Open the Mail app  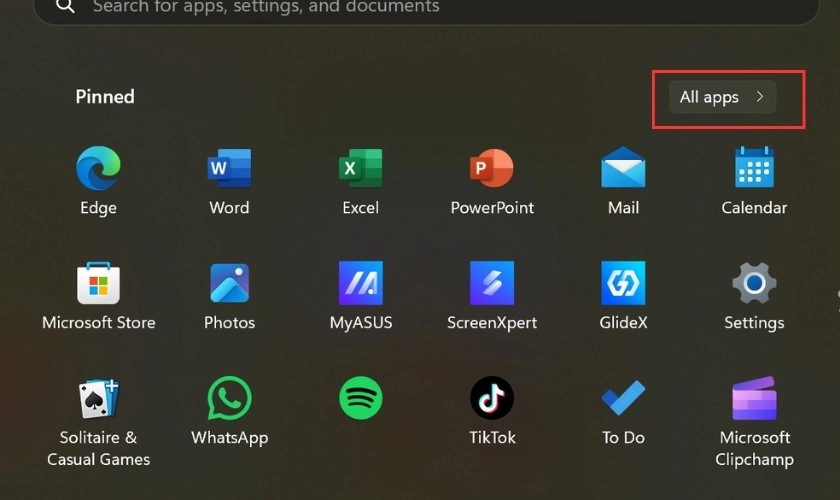623,167
